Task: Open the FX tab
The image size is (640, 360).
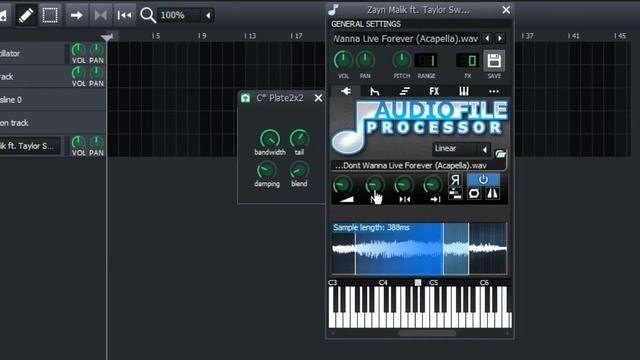Action: (434, 91)
